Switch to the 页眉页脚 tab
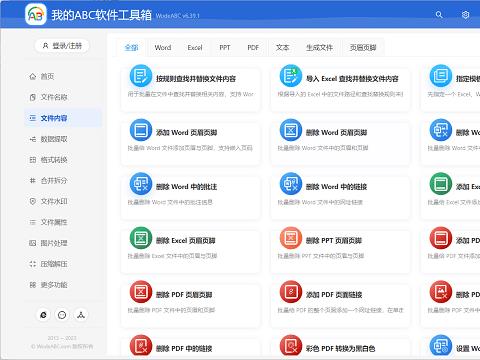Viewport: 480px width, 360px height. (363, 48)
